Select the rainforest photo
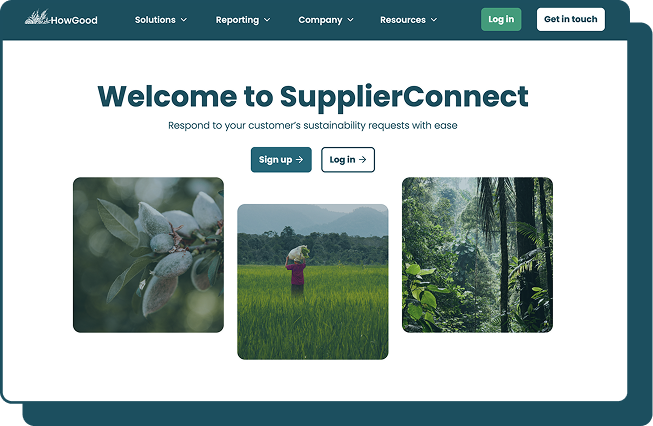The width and height of the screenshot is (653, 426). [x=477, y=255]
